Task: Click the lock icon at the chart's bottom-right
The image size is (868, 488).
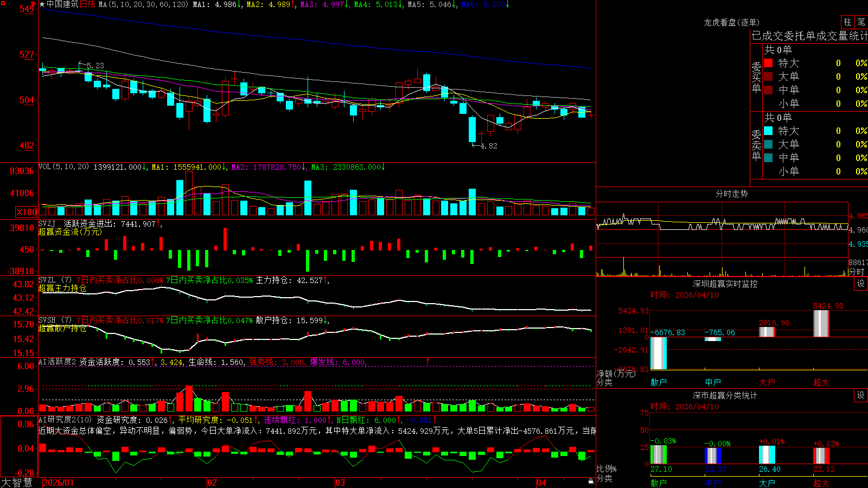Action: pyautogui.click(x=591, y=481)
